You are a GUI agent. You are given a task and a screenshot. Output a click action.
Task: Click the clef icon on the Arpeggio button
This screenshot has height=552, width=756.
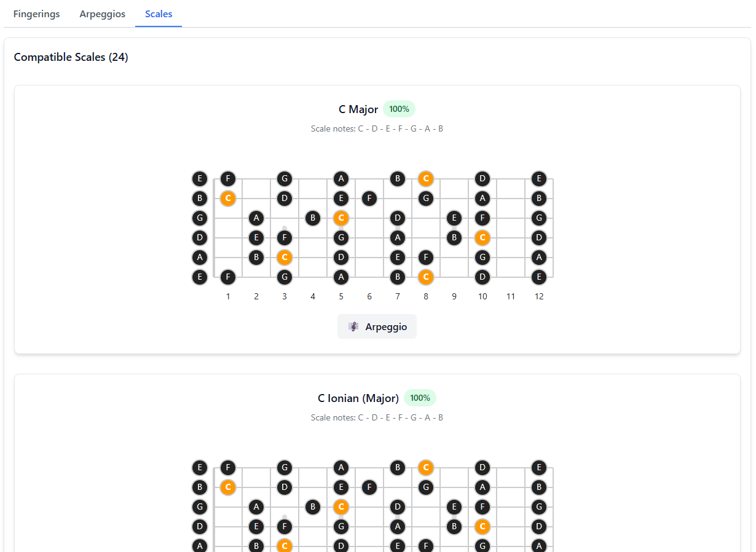(353, 327)
